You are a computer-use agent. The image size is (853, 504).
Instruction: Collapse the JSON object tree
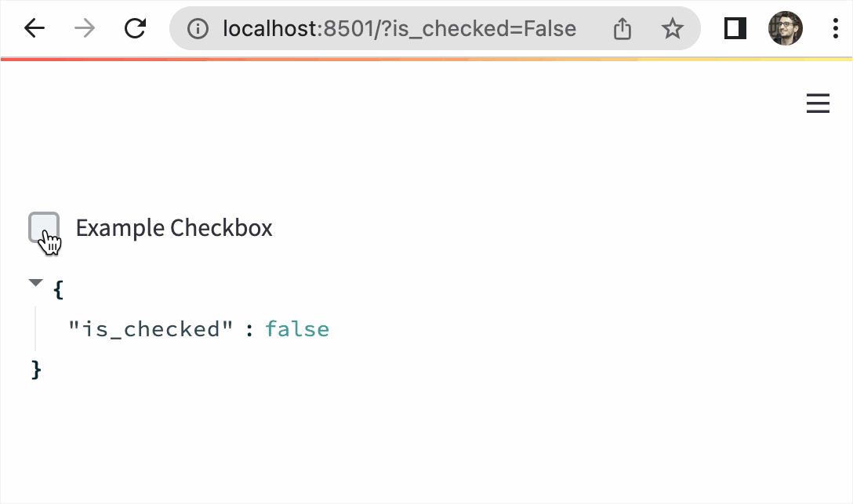tap(35, 283)
